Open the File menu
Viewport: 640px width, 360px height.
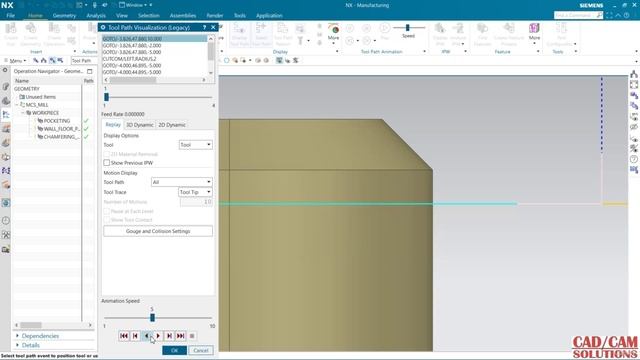click(11, 16)
